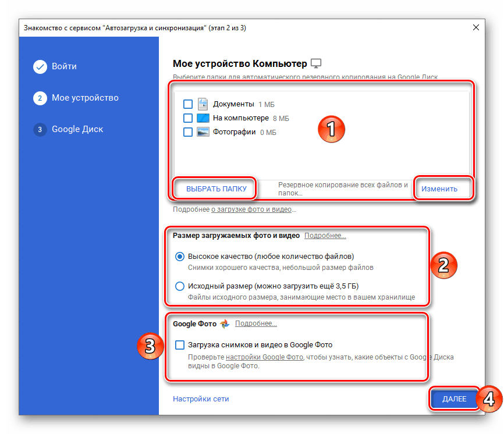The image size is (504, 434).
Task: Enable Загрузка снимков и видео в Google Фото
Action: (180, 345)
